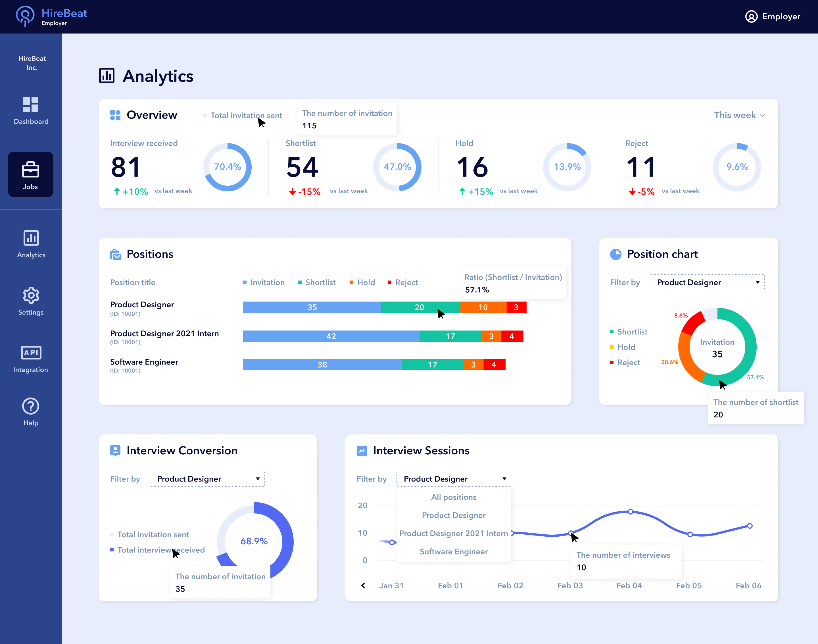Toggle Hold legend in Position chart
Screen dimensions: 818x644
pyautogui.click(x=622, y=347)
